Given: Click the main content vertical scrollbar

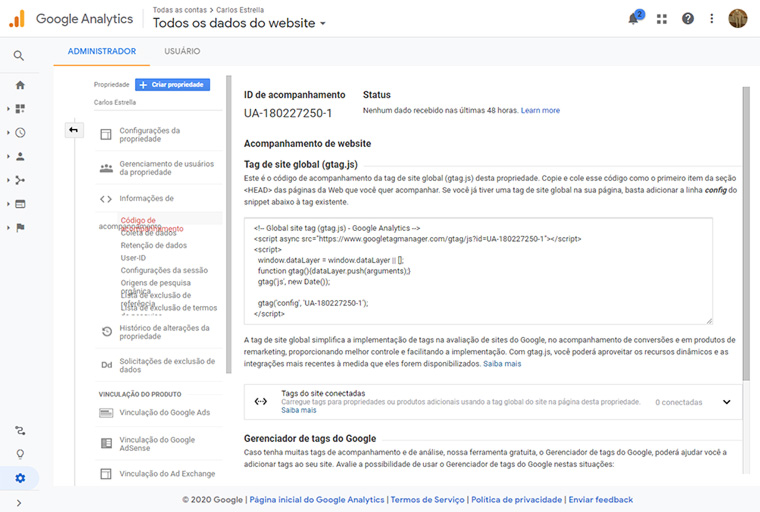Looking at the screenshot, I should click(746, 233).
